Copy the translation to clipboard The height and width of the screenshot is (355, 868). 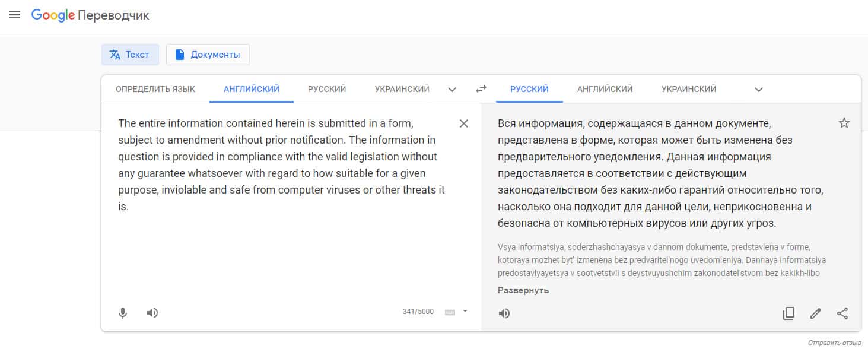point(788,313)
